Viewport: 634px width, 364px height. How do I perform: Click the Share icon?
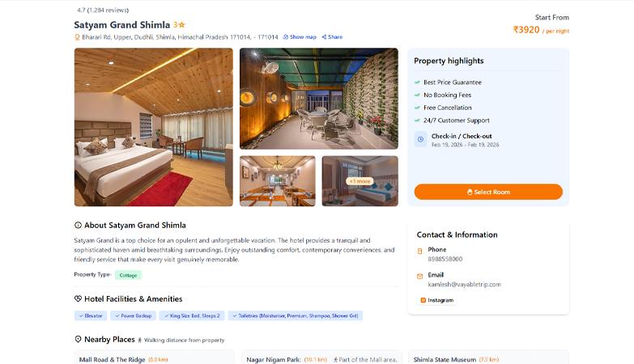[324, 36]
